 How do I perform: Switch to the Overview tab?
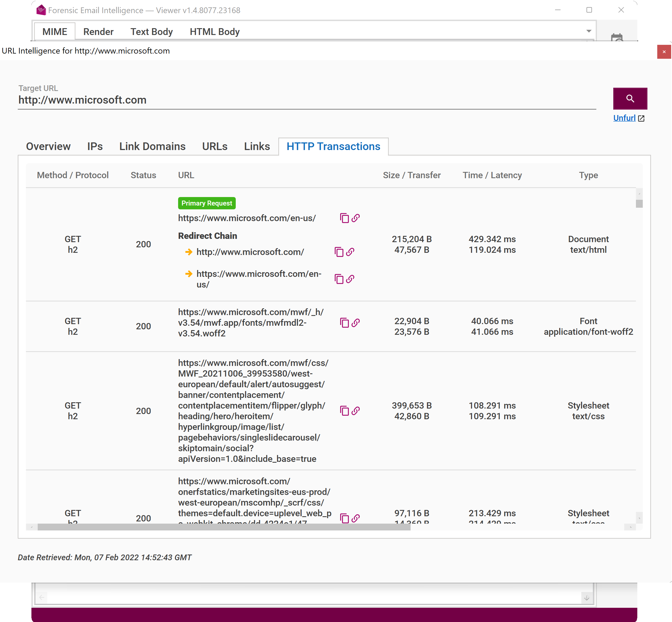click(x=48, y=146)
